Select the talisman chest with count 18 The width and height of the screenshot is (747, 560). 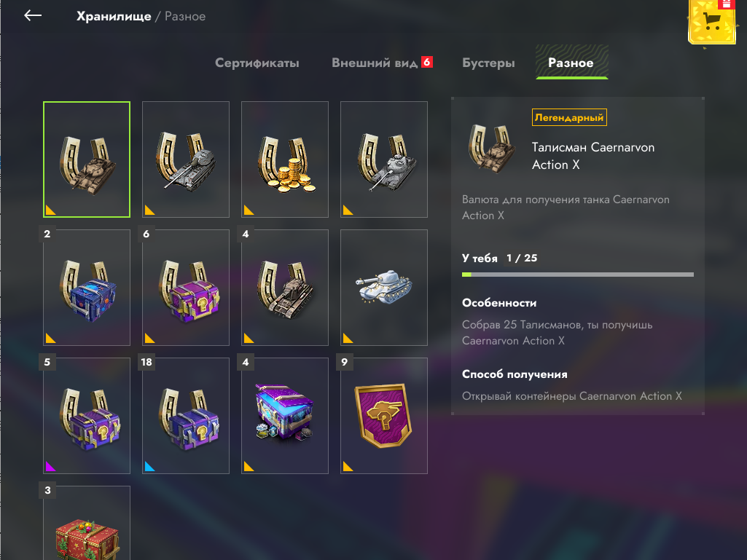pos(186,416)
